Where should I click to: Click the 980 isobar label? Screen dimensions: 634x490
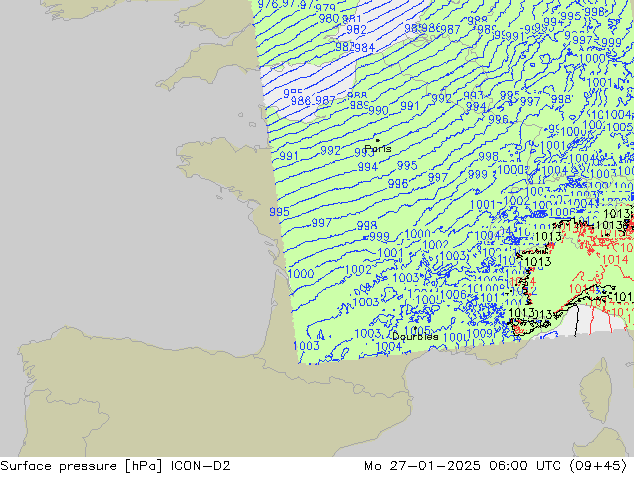pyautogui.click(x=329, y=18)
